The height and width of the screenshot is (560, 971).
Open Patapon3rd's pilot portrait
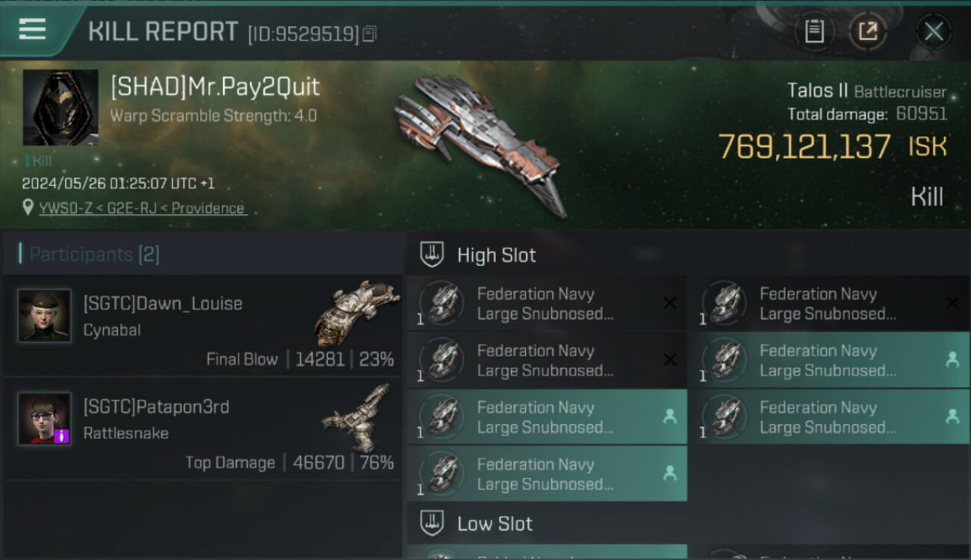pos(45,419)
